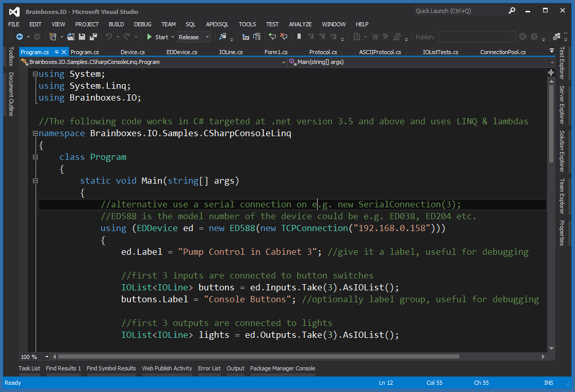
Task: Click the Open File toolbar icon
Action: 71,37
